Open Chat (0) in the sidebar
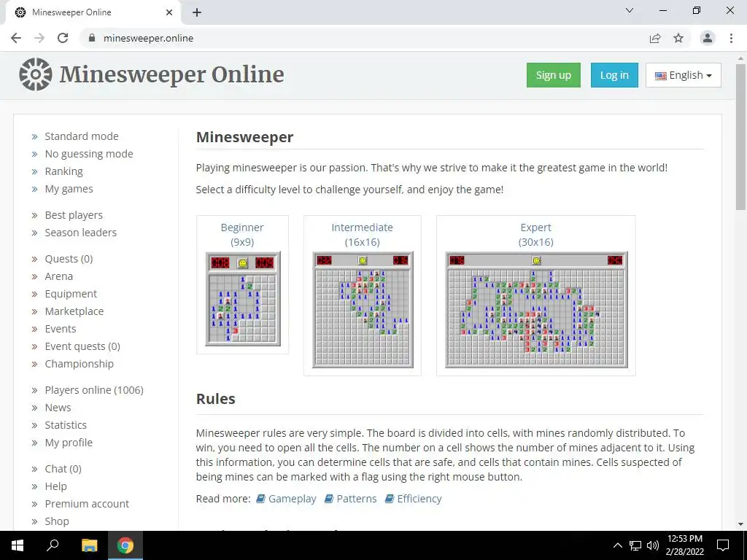This screenshot has height=560, width=747. 63,469
